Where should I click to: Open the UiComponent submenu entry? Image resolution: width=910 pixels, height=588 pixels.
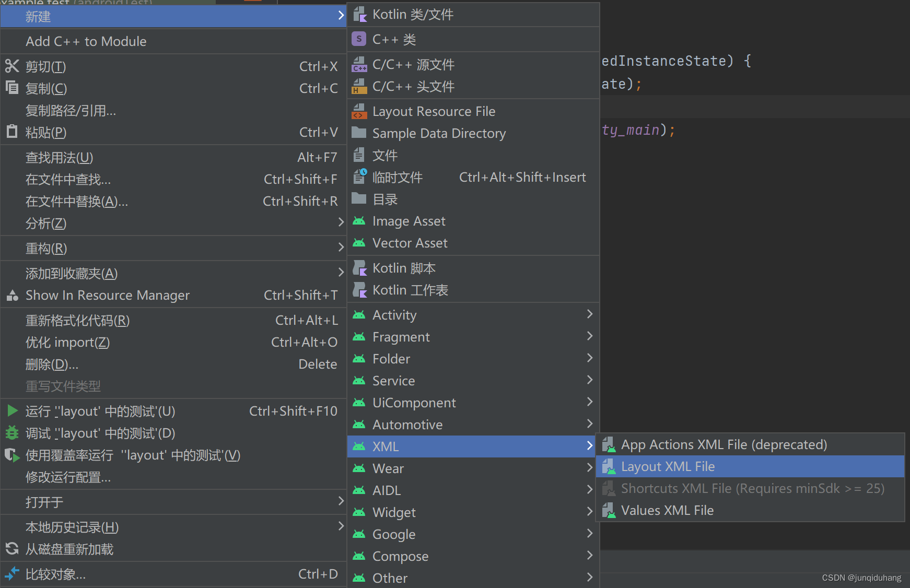coord(473,403)
